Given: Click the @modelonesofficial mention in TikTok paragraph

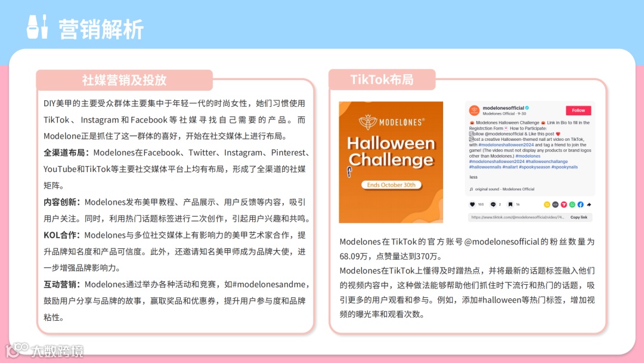Looking at the screenshot, I should 501,241.
